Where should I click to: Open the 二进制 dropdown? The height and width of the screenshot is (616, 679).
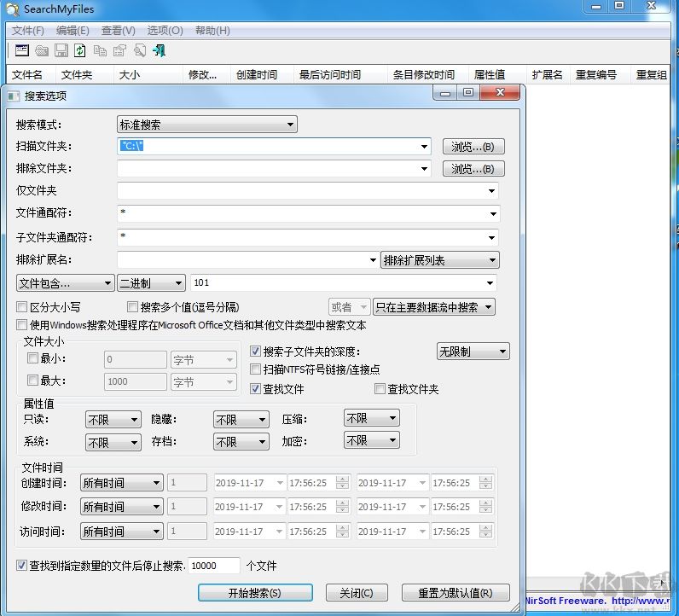point(151,283)
